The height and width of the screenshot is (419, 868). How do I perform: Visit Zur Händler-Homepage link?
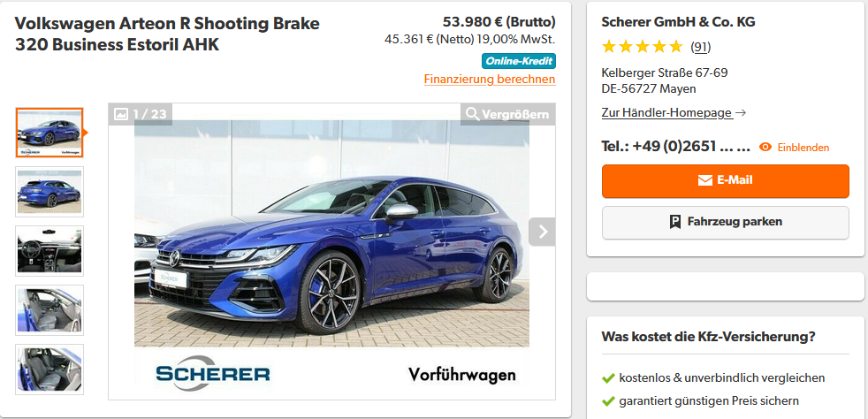(666, 113)
